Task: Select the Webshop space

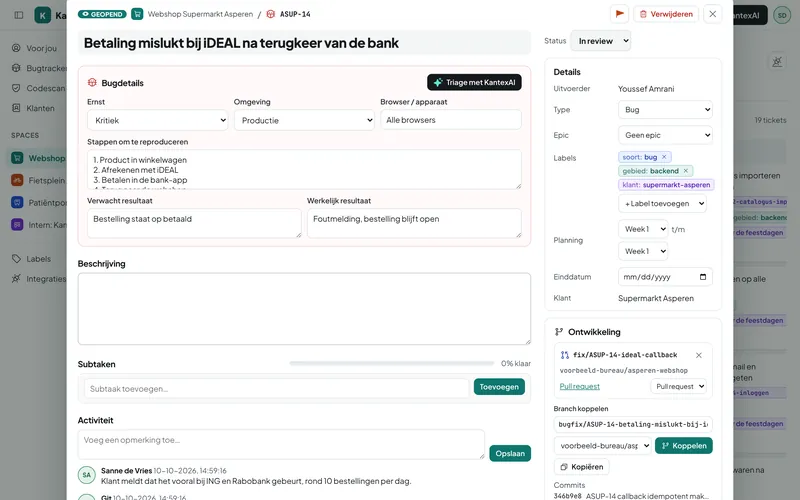Action: (38, 158)
